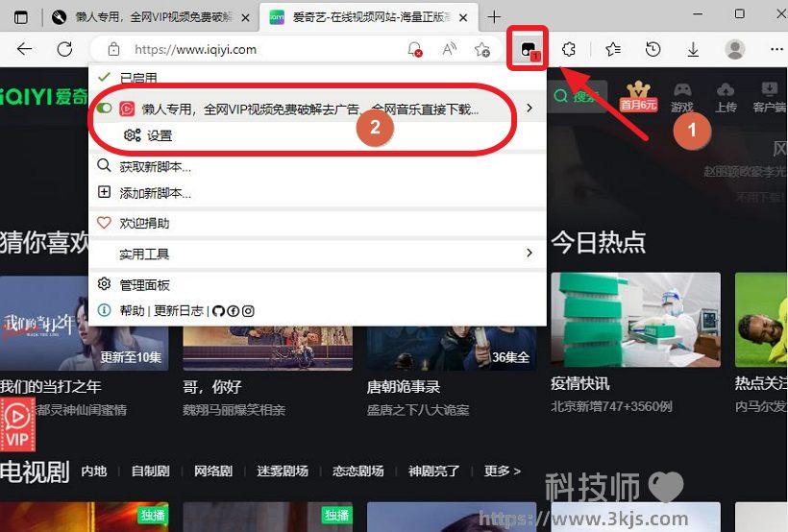The width and height of the screenshot is (788, 532).
Task: Open the GitHub icon in popup footer
Action: [218, 311]
